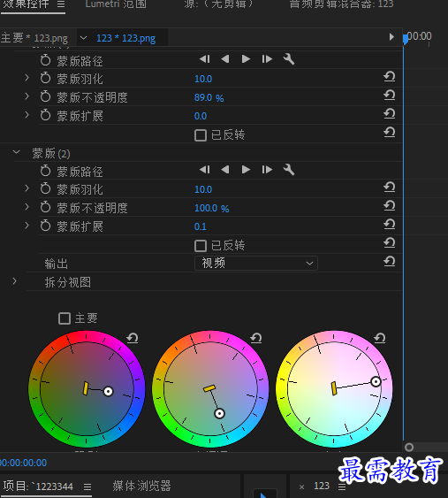
Task: Toggle 蒙版 (2) 蒙版羽化 stopwatch
Action: [x=45, y=188]
